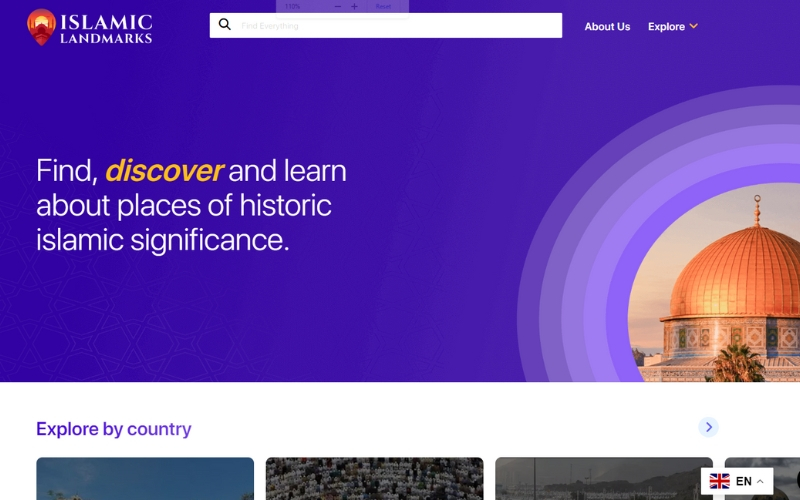Click the Explore by country heading
The image size is (800, 500).
pos(114,429)
